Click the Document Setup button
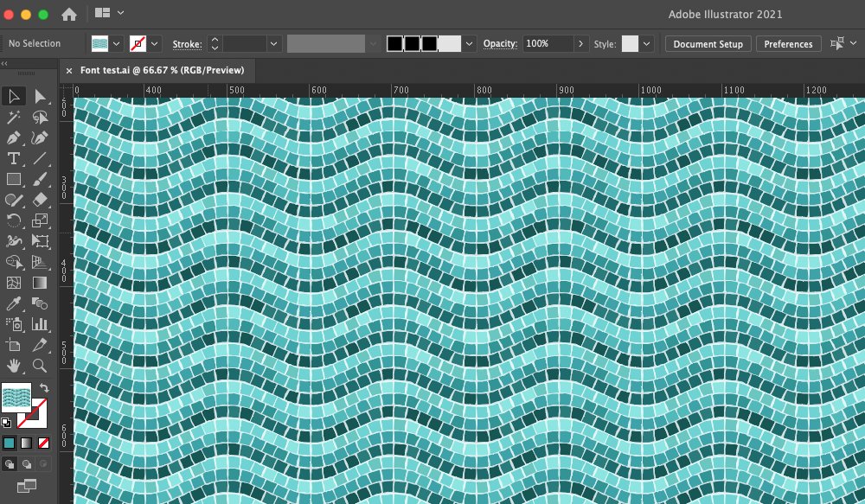Viewport: 865px width, 504px height. click(708, 43)
